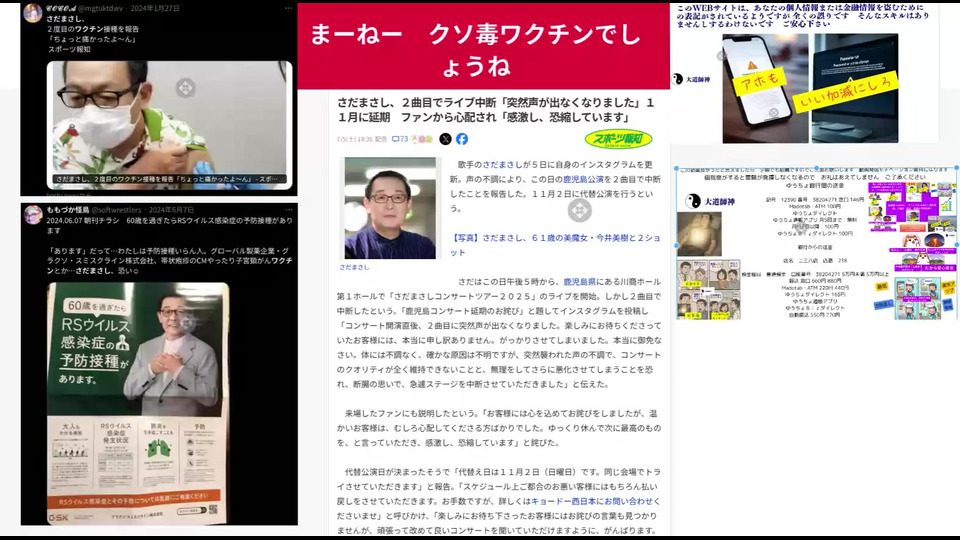
Task: Click the @mgtuktdwv handle on the top tweet
Action: [100, 9]
